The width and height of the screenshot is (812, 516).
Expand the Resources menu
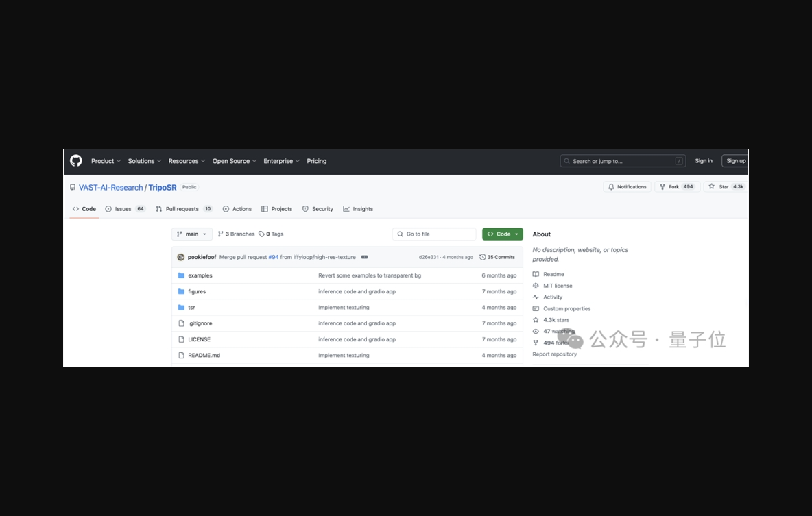(187, 161)
